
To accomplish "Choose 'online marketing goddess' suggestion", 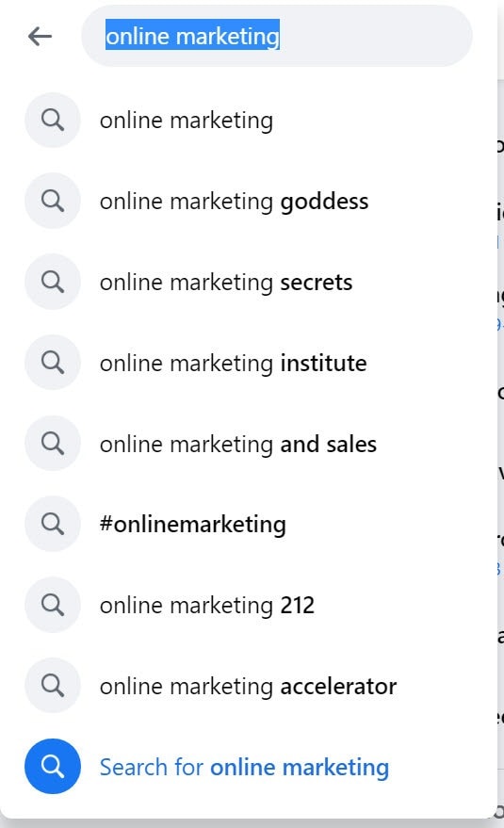I will tap(249, 201).
